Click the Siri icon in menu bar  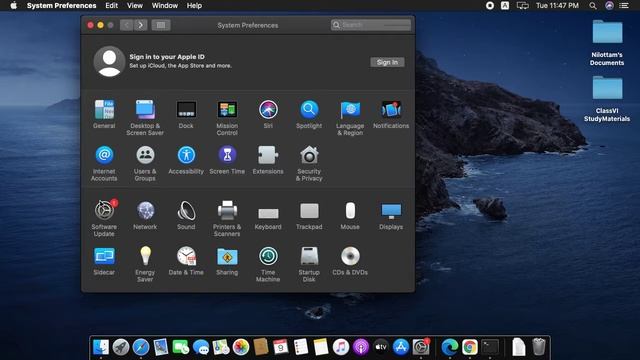pos(609,5)
